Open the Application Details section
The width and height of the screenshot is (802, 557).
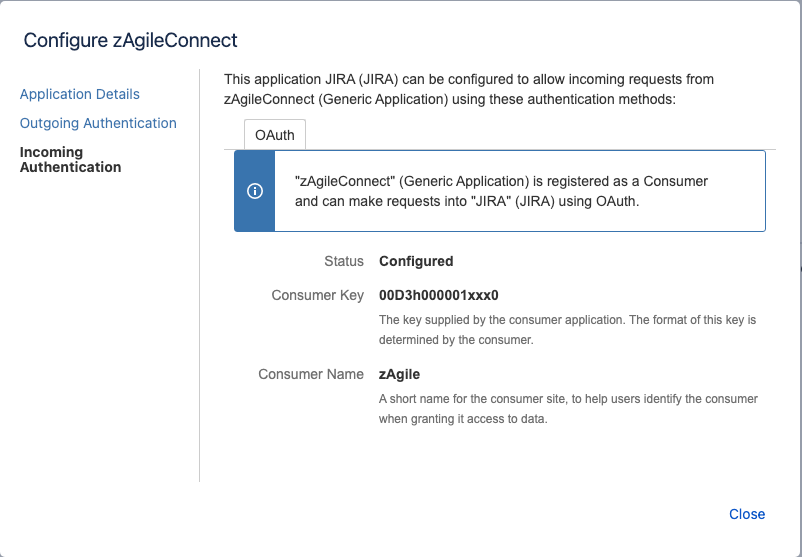pos(80,94)
